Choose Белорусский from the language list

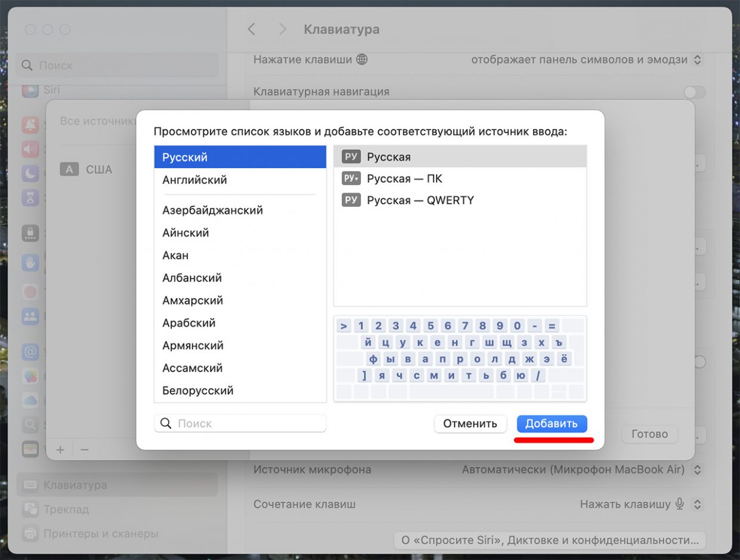(x=197, y=391)
